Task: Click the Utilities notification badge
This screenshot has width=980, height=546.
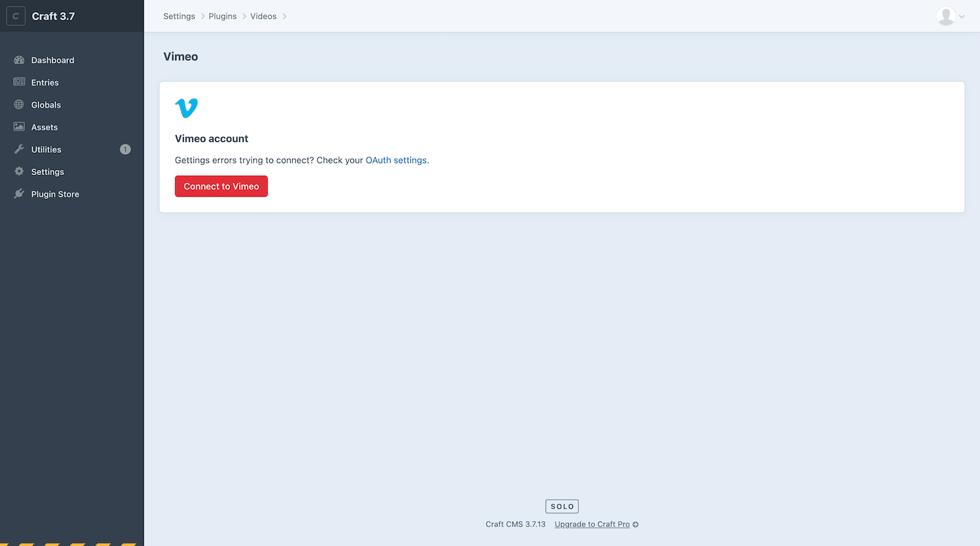Action: click(125, 149)
